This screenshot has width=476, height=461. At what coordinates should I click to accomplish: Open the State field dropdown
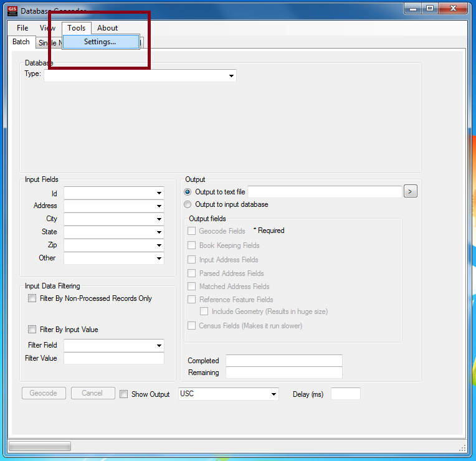tap(159, 232)
